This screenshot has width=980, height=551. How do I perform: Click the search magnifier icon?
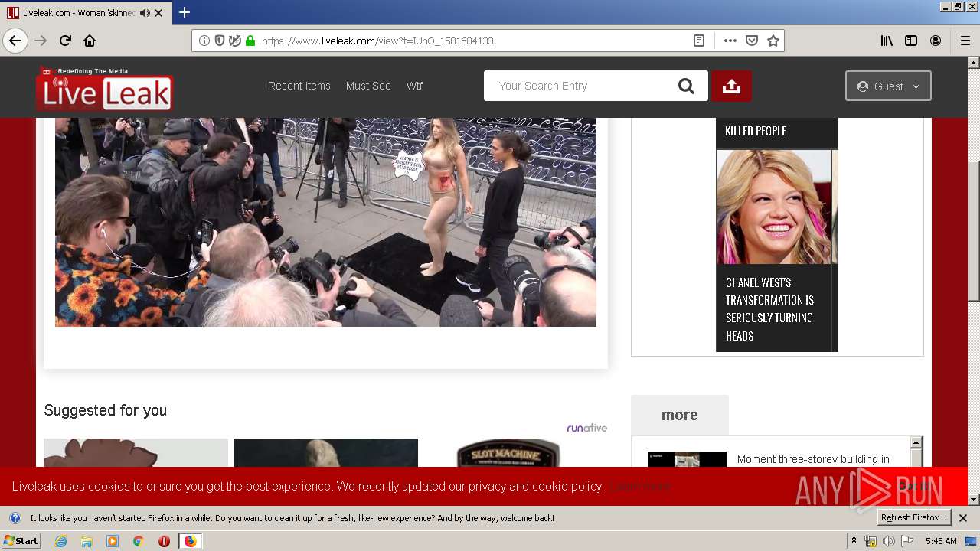coord(686,86)
